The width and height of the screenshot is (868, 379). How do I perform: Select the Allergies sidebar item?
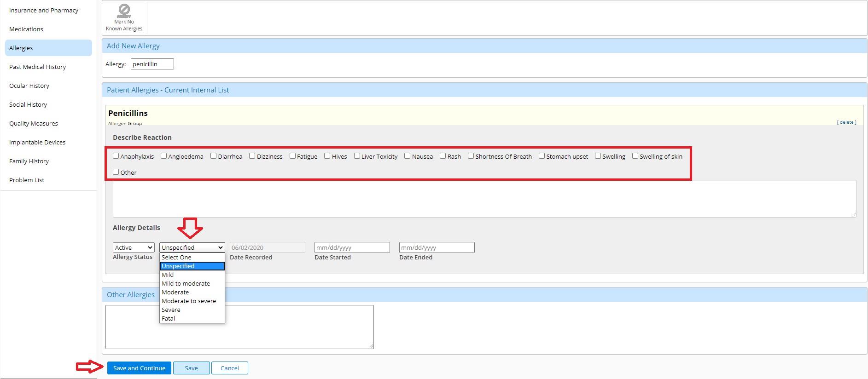pyautogui.click(x=48, y=48)
